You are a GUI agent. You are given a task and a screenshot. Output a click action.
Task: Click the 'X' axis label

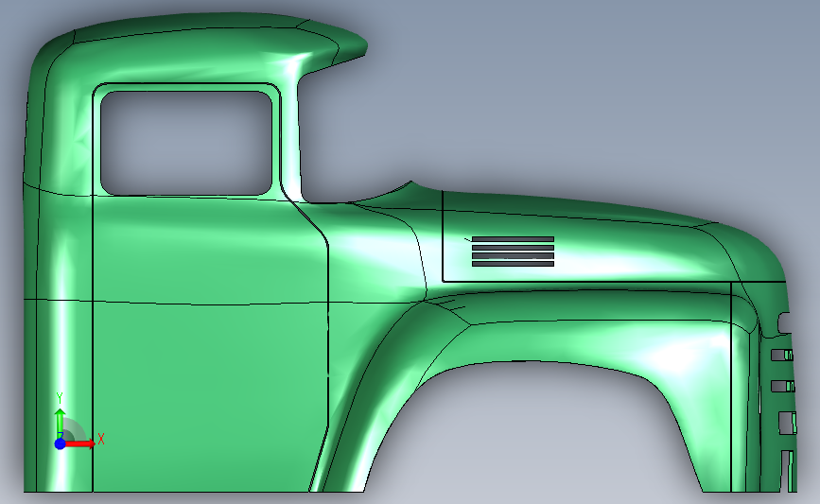pyautogui.click(x=101, y=439)
